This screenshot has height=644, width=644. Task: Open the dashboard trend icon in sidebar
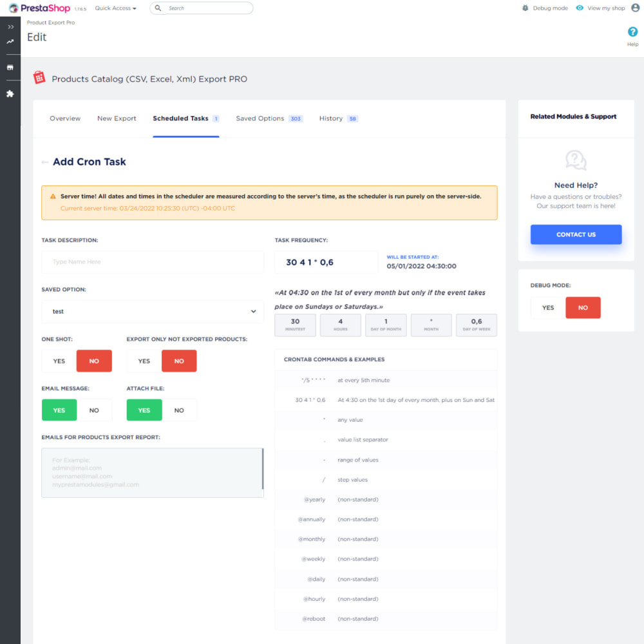10,42
